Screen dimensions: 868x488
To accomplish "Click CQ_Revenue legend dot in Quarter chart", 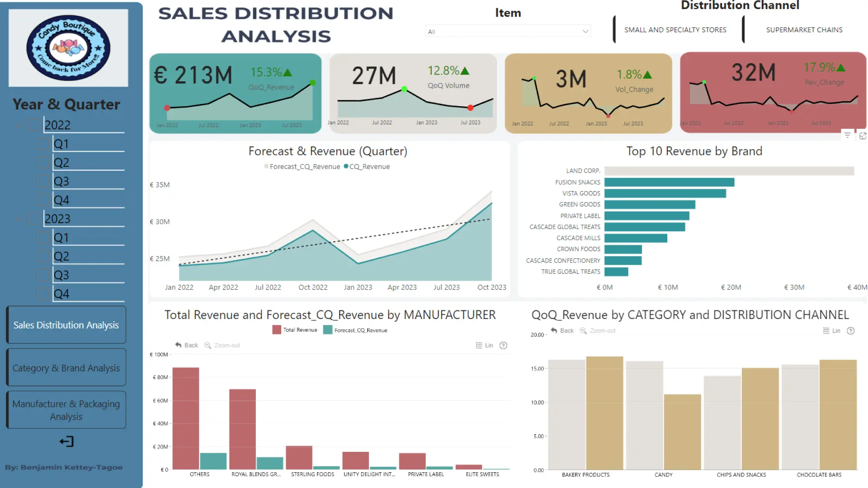I will point(346,166).
